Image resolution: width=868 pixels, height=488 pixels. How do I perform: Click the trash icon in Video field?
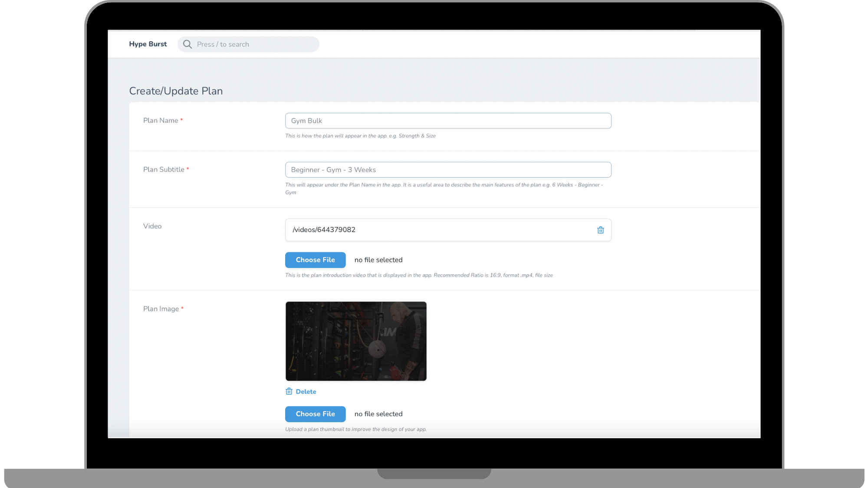pyautogui.click(x=600, y=230)
